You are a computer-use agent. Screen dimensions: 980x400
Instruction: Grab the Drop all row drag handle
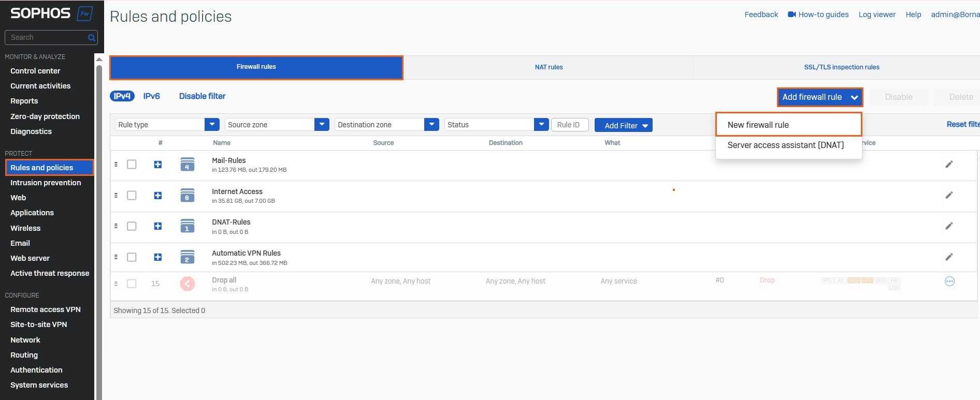116,284
